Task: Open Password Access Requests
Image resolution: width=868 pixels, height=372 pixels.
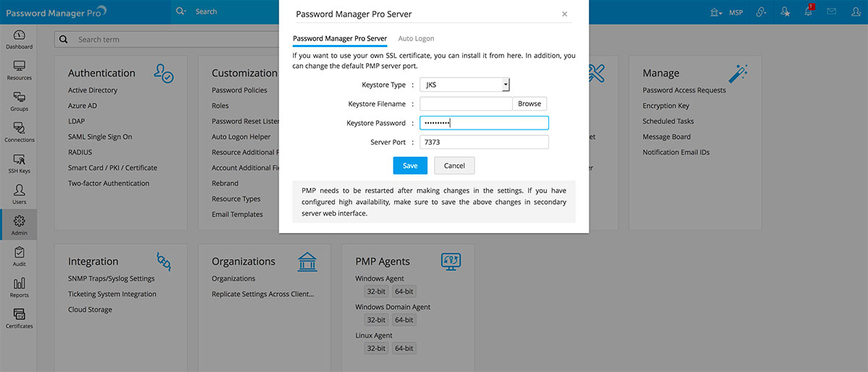Action: coord(684,90)
